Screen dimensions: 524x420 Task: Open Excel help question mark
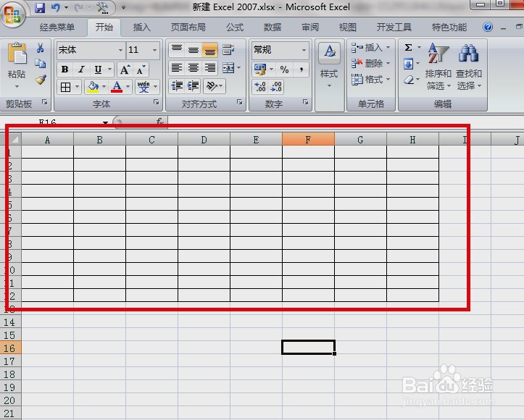click(x=488, y=27)
